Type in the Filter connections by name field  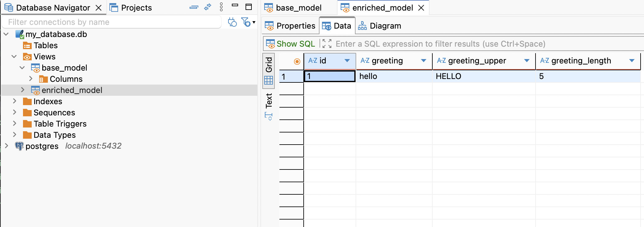click(112, 22)
